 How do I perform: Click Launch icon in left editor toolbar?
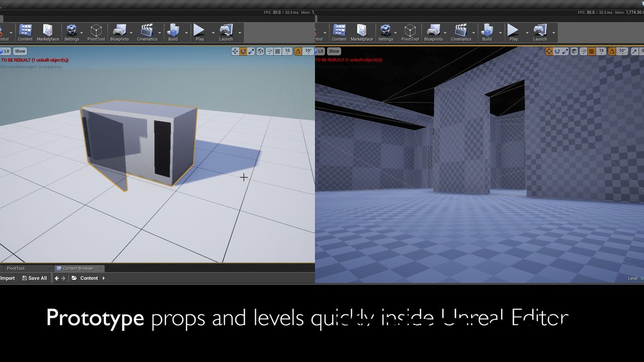(226, 32)
